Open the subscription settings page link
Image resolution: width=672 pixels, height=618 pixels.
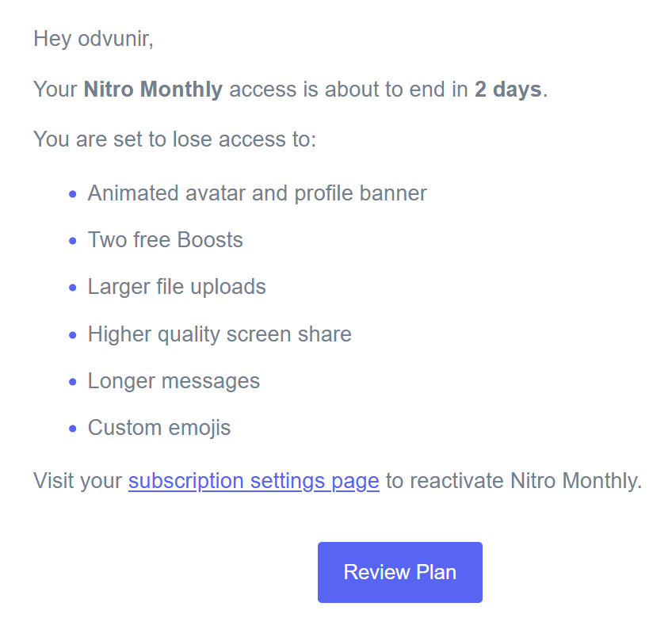tap(254, 481)
